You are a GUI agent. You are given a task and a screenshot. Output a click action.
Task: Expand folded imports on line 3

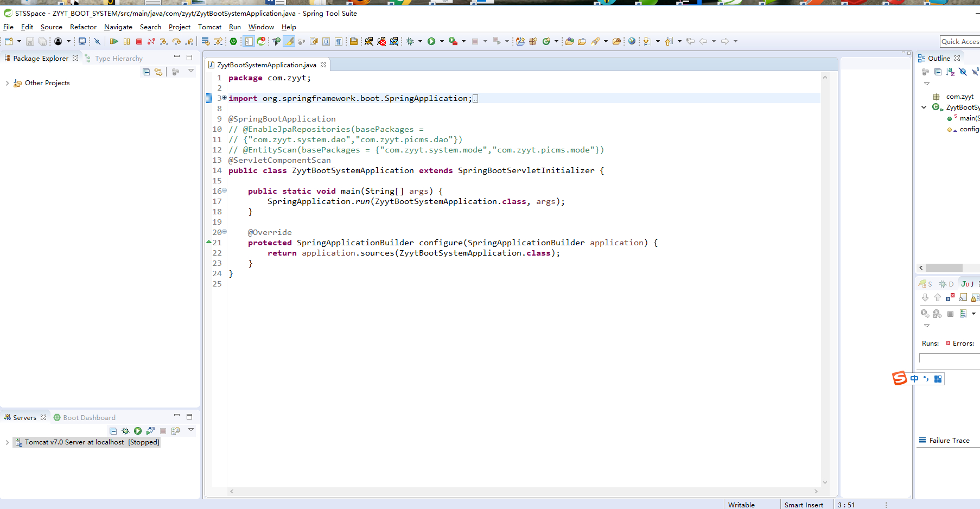tap(224, 98)
